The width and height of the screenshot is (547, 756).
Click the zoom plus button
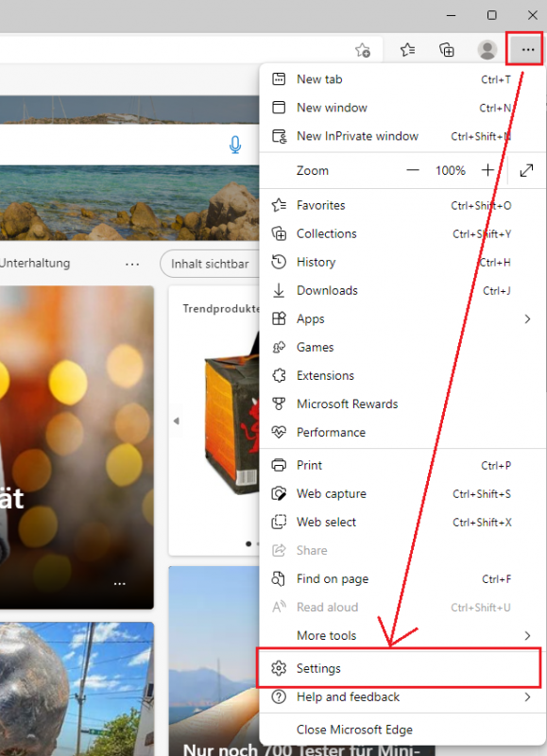coord(487,170)
